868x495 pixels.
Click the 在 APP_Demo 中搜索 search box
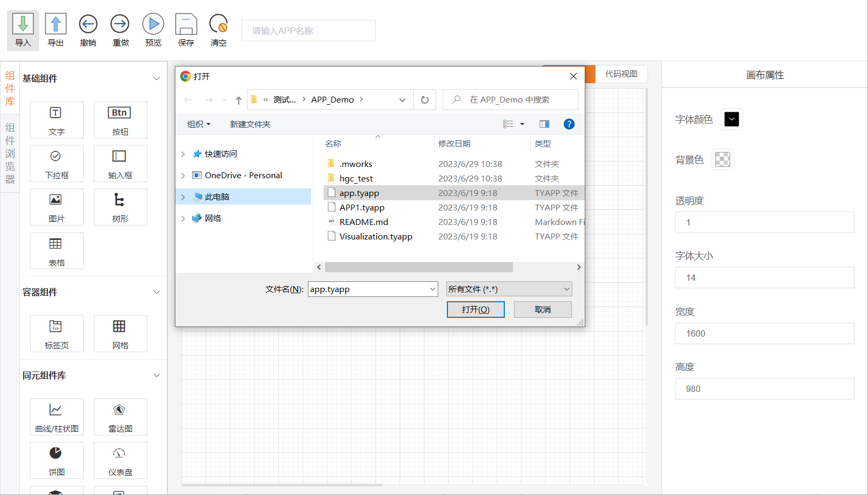point(510,100)
